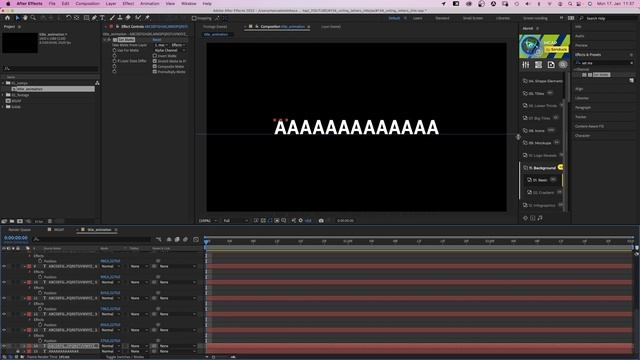Take a snapshot with the camera icon

tap(321, 220)
